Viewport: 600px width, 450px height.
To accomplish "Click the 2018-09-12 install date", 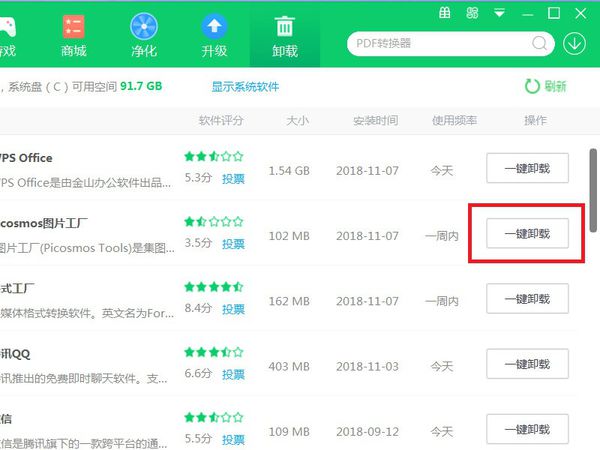I will tap(367, 432).
